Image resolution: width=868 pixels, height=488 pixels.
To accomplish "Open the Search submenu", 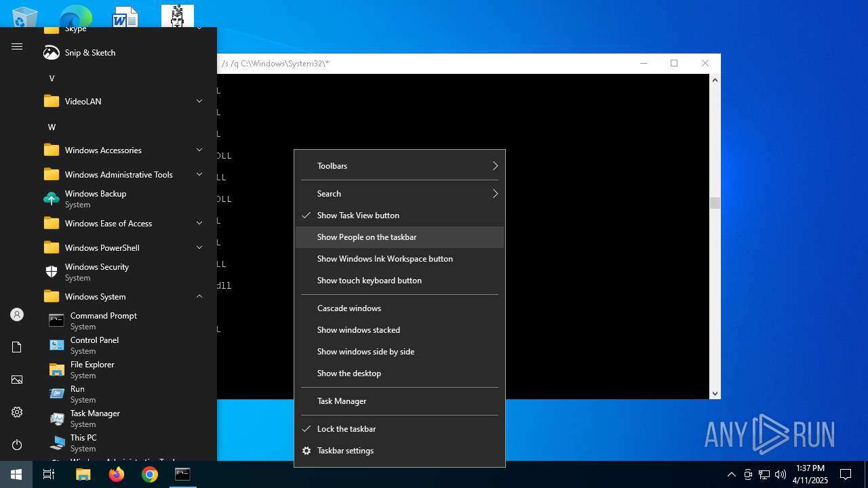I will tap(400, 194).
